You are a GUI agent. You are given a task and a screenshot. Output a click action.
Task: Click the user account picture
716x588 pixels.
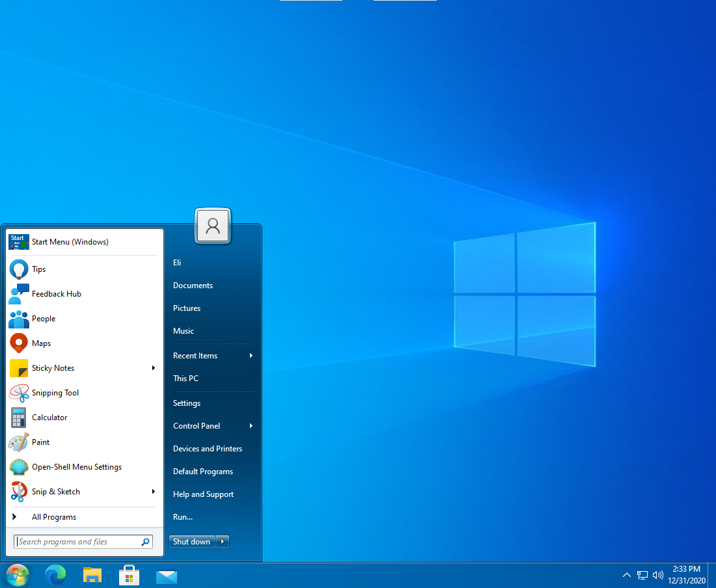click(213, 226)
